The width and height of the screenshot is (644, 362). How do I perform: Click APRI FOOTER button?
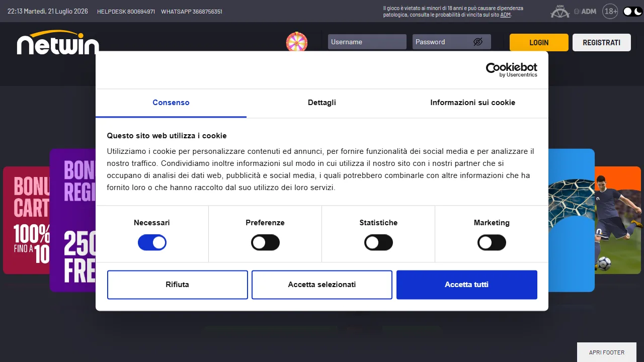point(607,352)
